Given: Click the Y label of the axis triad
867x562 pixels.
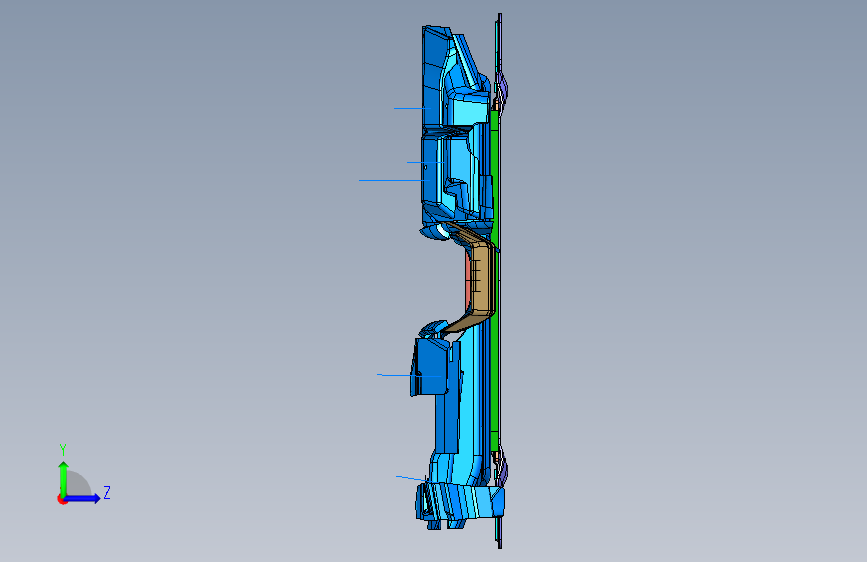Looking at the screenshot, I should click(63, 449).
